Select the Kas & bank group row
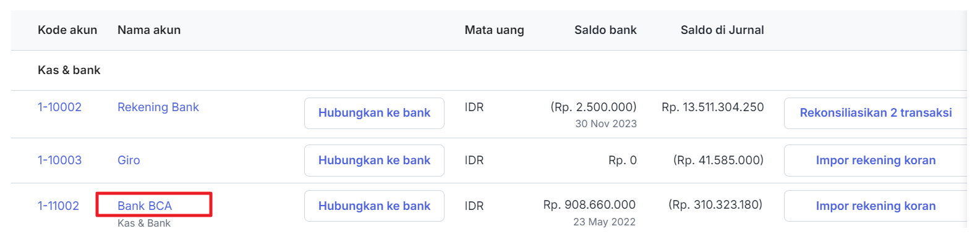980x234 pixels. [488, 70]
